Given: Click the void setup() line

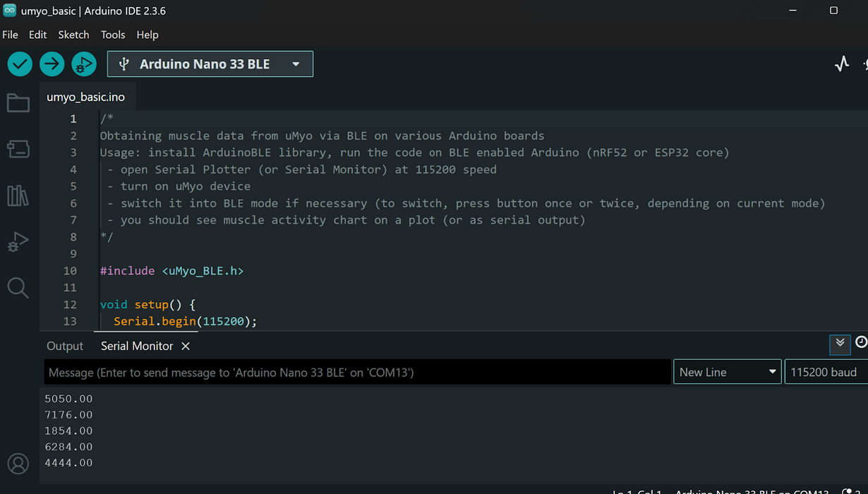Looking at the screenshot, I should tap(147, 305).
